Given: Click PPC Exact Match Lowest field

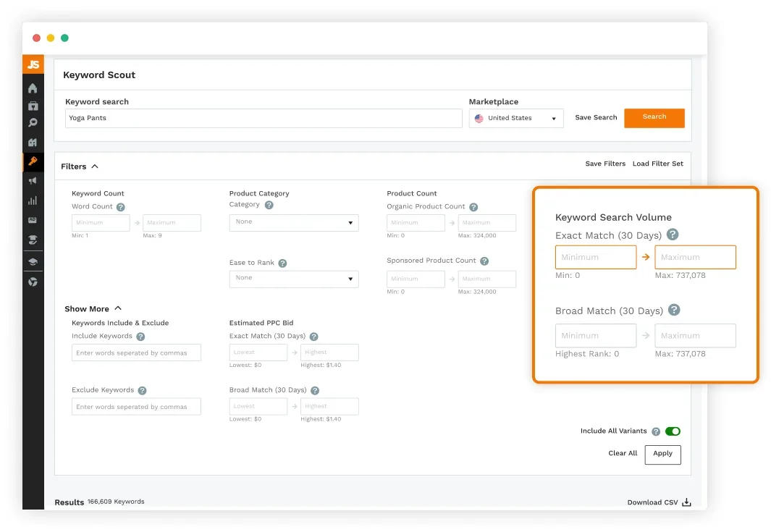Looking at the screenshot, I should tap(258, 352).
